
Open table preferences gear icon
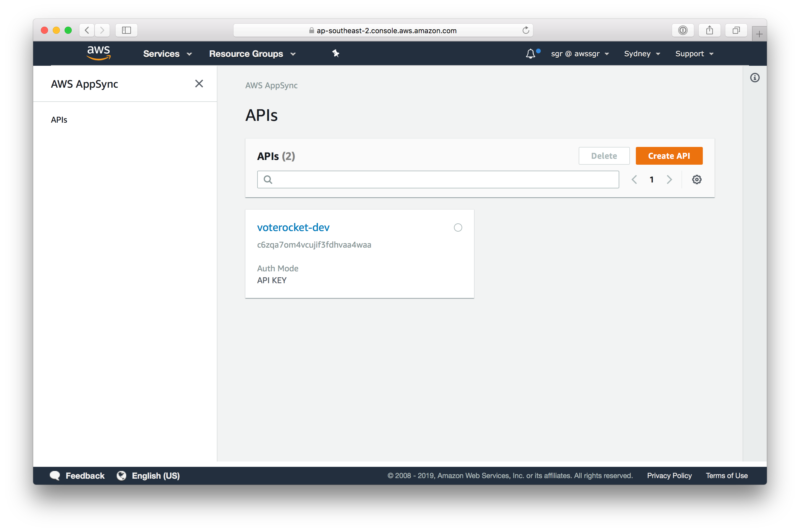(697, 180)
